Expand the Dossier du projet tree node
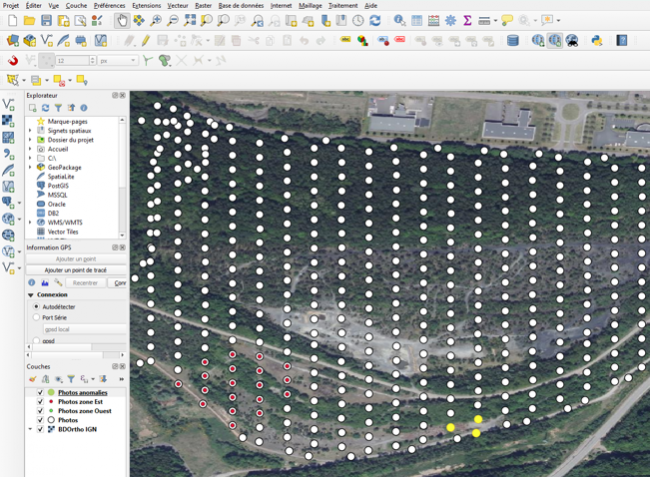 [30, 140]
